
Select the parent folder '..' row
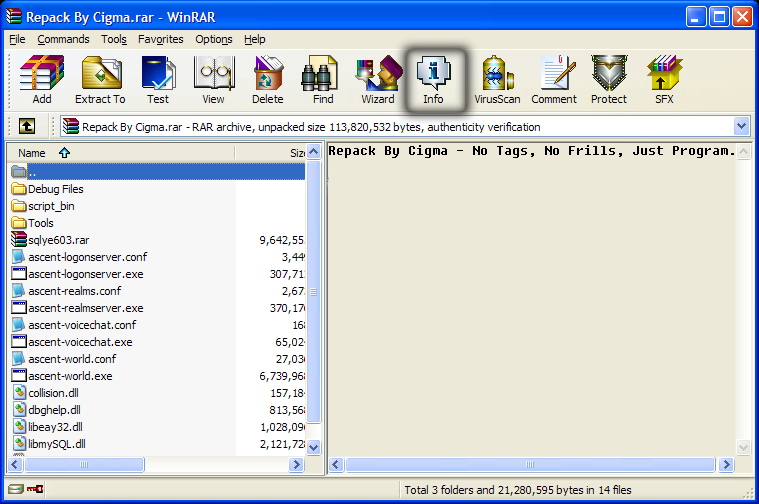[157, 171]
